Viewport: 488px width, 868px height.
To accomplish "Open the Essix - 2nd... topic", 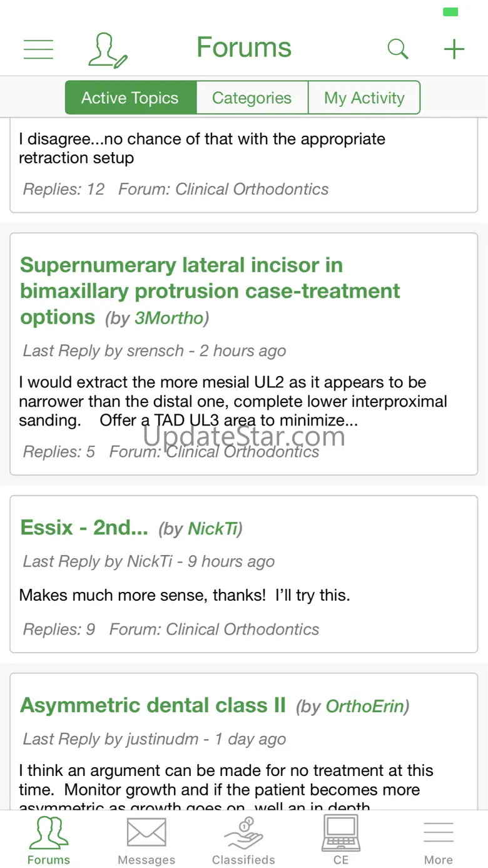I will [x=84, y=528].
